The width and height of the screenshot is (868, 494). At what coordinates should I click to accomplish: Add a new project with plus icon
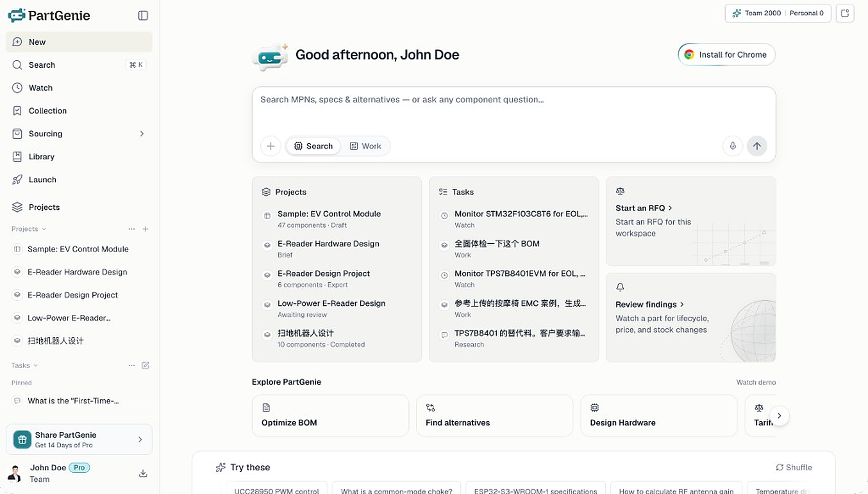pyautogui.click(x=145, y=229)
